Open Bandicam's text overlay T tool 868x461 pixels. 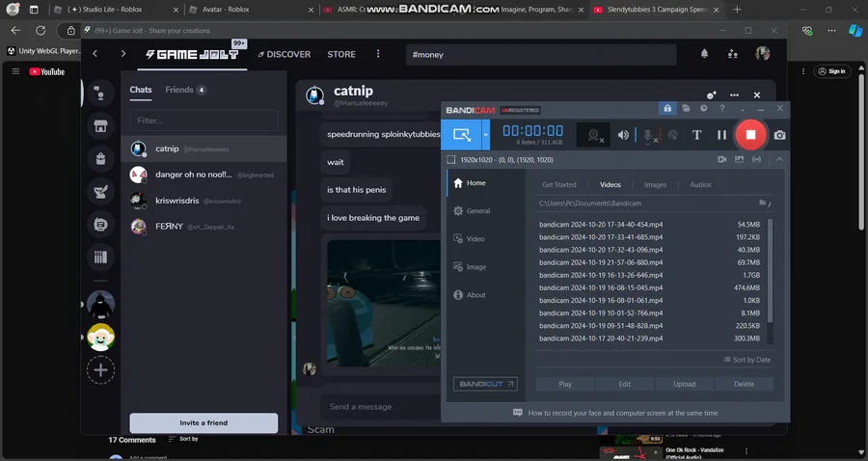click(697, 134)
